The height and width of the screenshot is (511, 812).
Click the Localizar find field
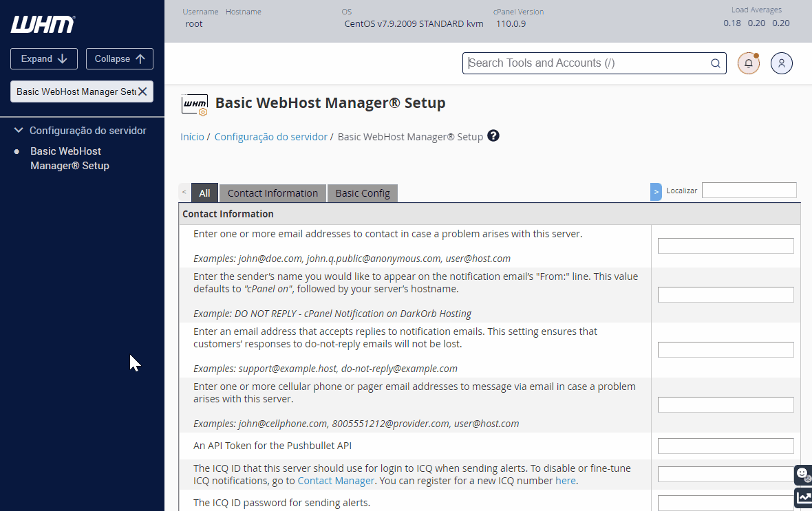749,190
